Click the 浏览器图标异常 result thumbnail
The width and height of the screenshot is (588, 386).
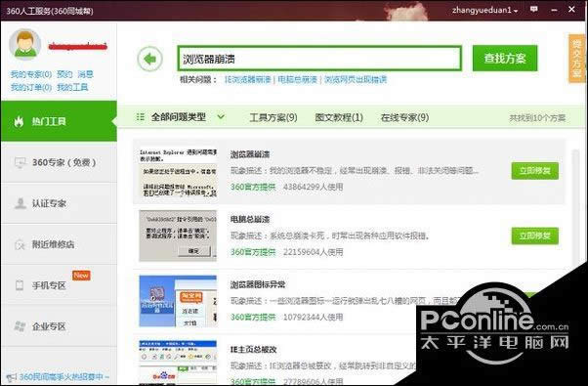click(x=178, y=301)
